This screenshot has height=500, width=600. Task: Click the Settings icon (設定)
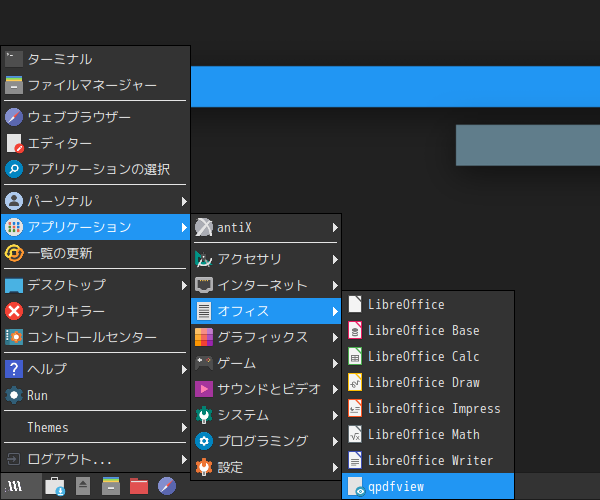204,467
